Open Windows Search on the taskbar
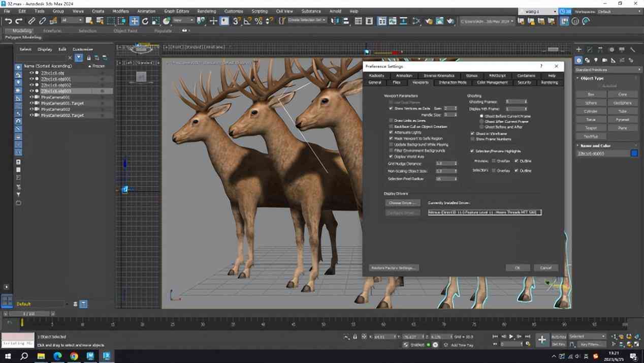 [24, 356]
